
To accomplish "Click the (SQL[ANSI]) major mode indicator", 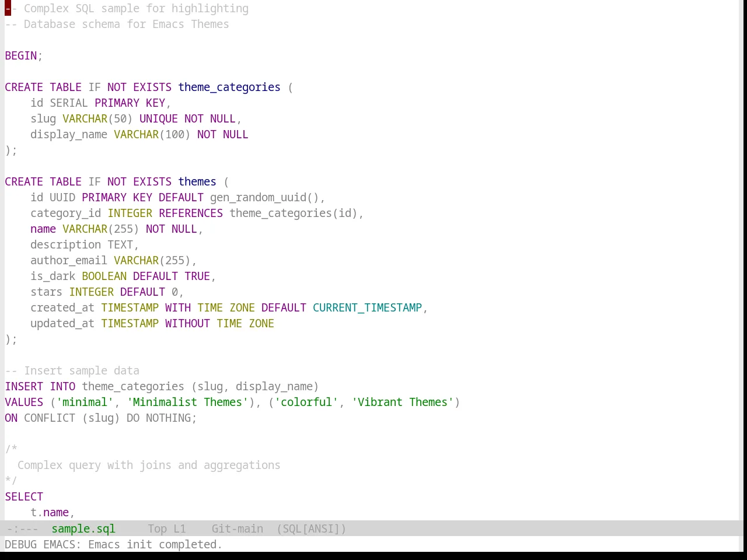I will pos(312,528).
